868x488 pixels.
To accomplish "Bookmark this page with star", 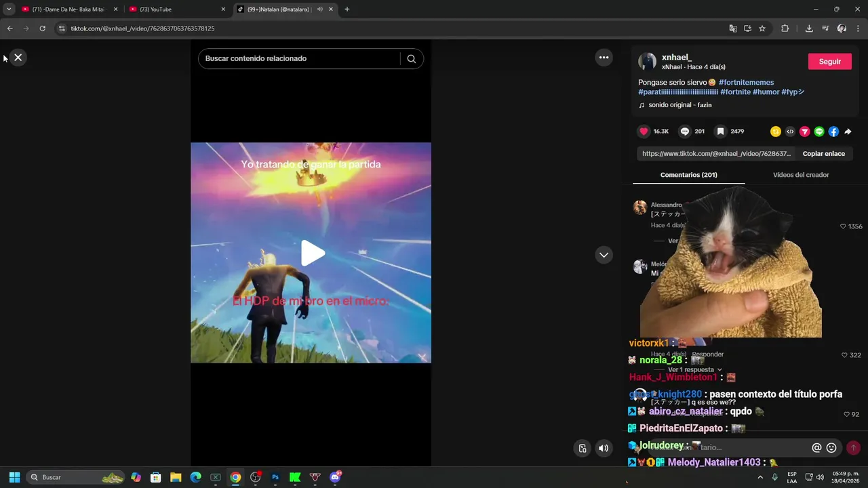I will (x=762, y=28).
